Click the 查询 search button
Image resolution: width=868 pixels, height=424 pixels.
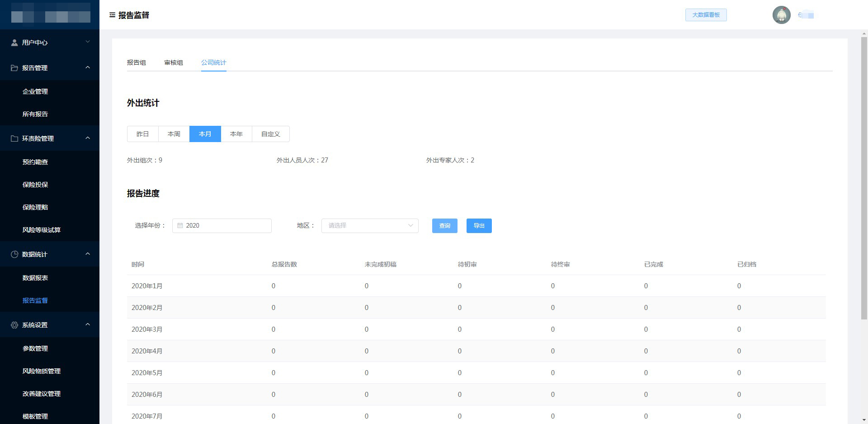point(444,226)
